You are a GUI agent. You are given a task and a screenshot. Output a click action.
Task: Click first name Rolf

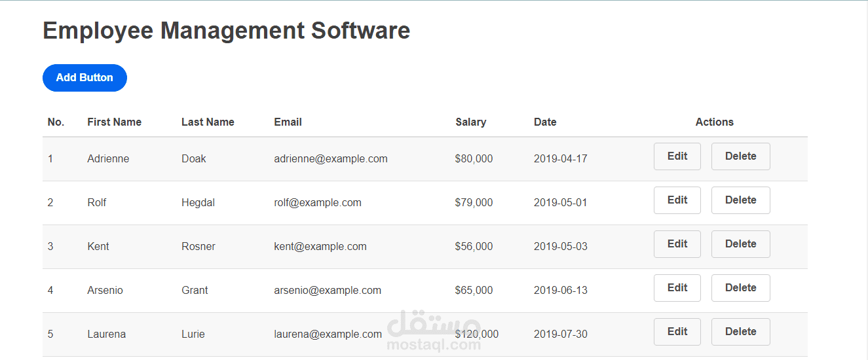pos(97,202)
